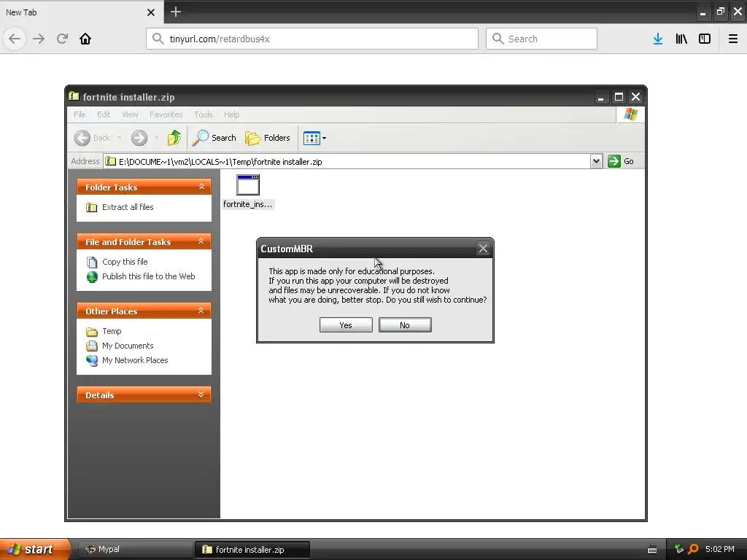Click Extract all files
747x560 pixels.
click(128, 207)
